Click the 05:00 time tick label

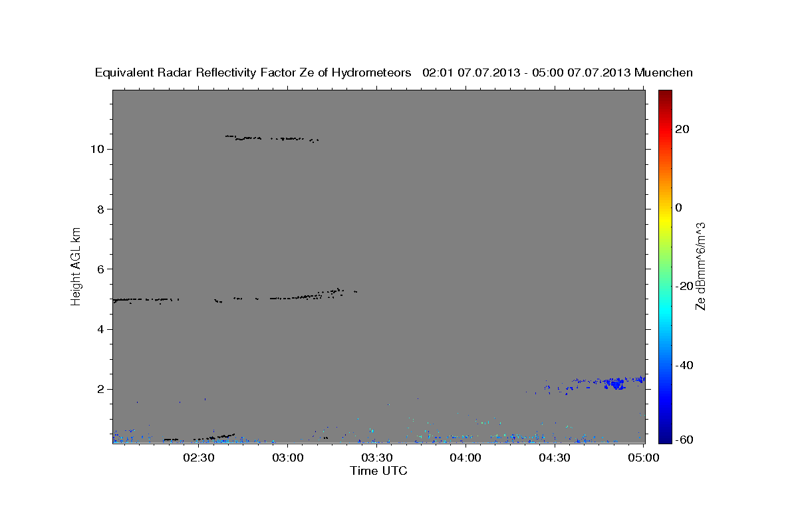tap(644, 458)
